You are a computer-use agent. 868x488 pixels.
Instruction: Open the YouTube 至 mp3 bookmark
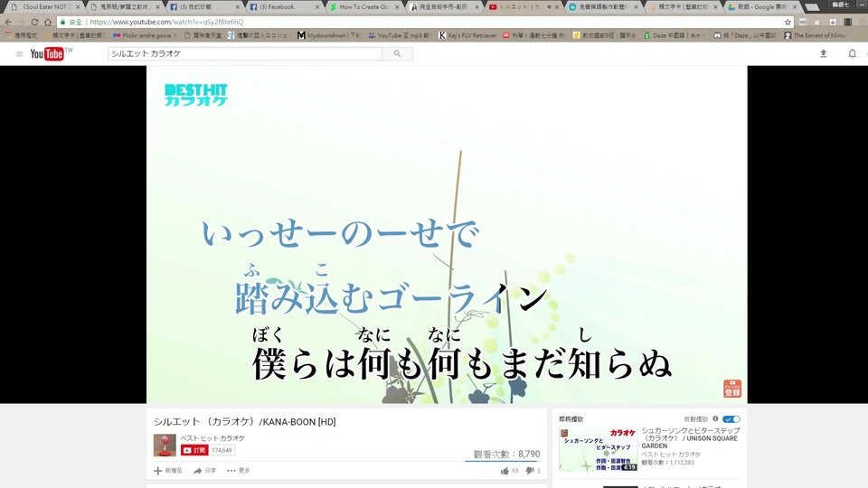[x=399, y=35]
